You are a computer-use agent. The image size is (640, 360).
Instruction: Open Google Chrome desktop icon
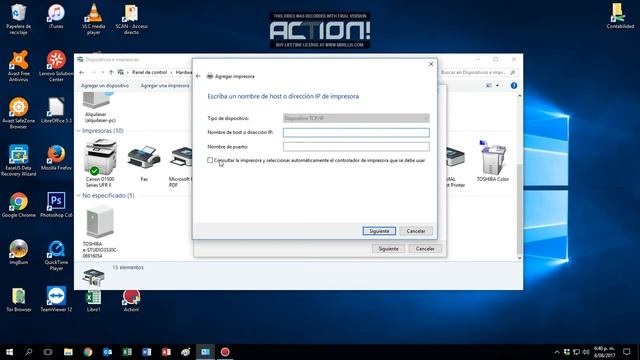point(18,205)
